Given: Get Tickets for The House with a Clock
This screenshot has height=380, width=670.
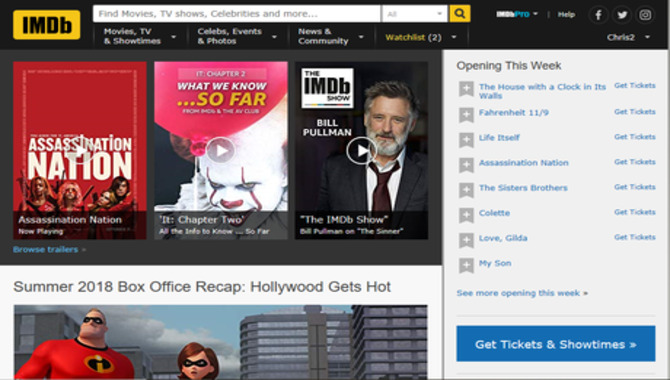Looking at the screenshot, I should point(635,85).
